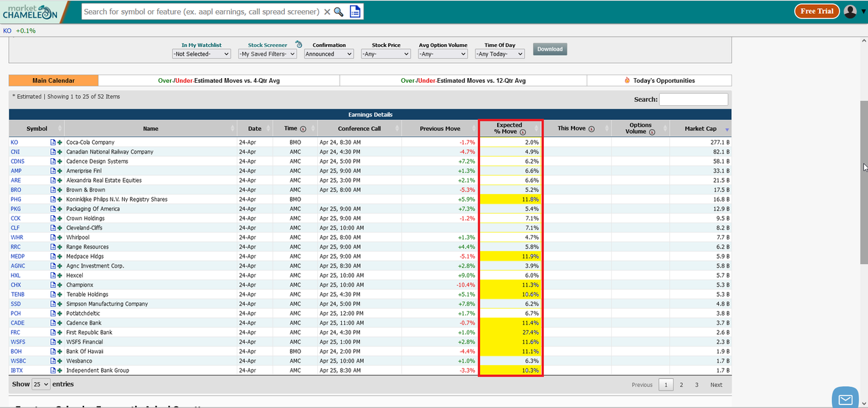
Task: Open the chat envelope icon at bottom right
Action: 845,398
